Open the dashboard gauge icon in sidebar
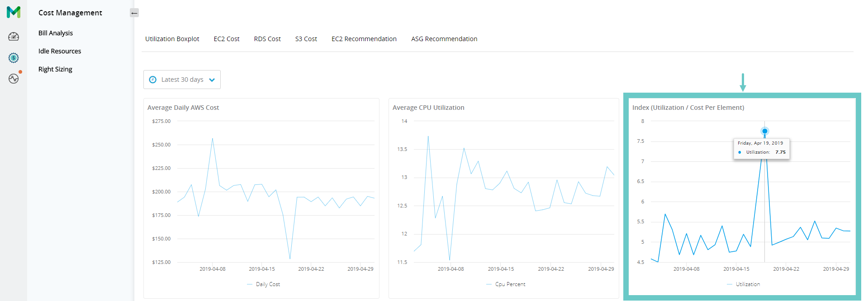Viewport: 868px width, 301px height. [x=14, y=37]
